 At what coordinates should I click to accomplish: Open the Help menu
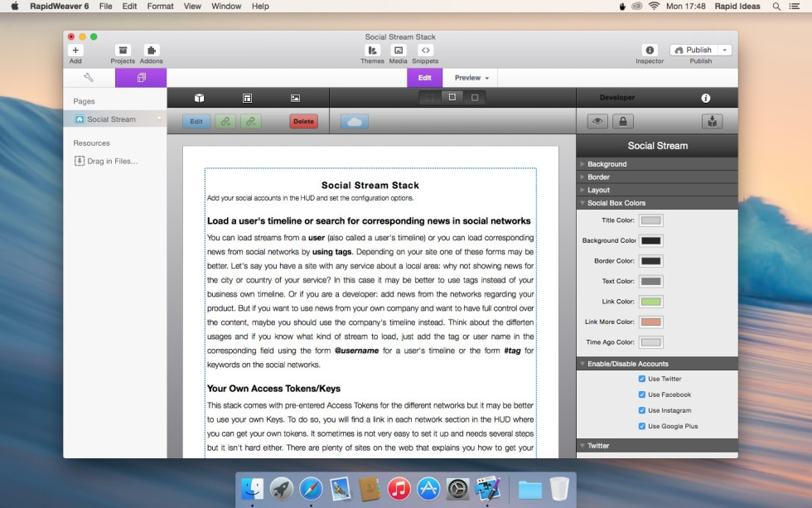(x=260, y=6)
